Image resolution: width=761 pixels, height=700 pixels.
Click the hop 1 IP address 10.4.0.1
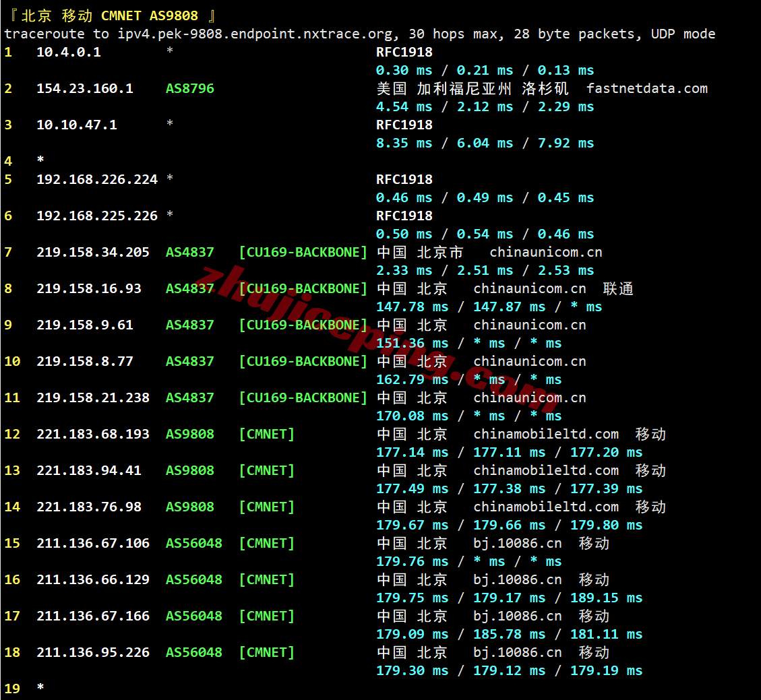tap(69, 52)
